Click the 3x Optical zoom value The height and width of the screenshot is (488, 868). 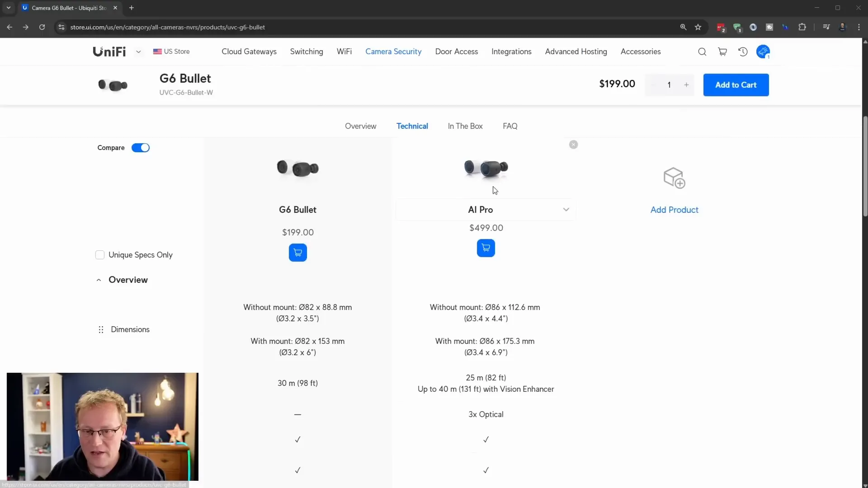coord(486,414)
